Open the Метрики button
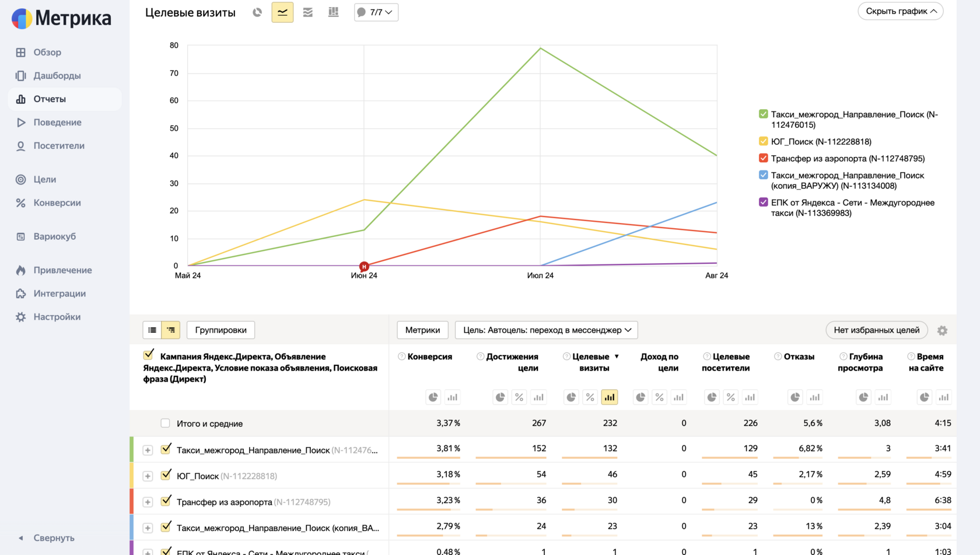Viewport: 980px width, 555px height. pyautogui.click(x=423, y=330)
